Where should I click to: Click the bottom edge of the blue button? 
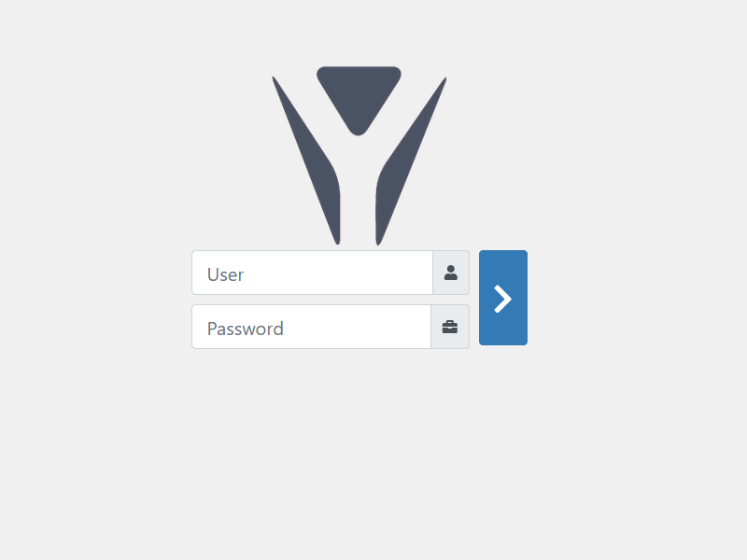[503, 343]
